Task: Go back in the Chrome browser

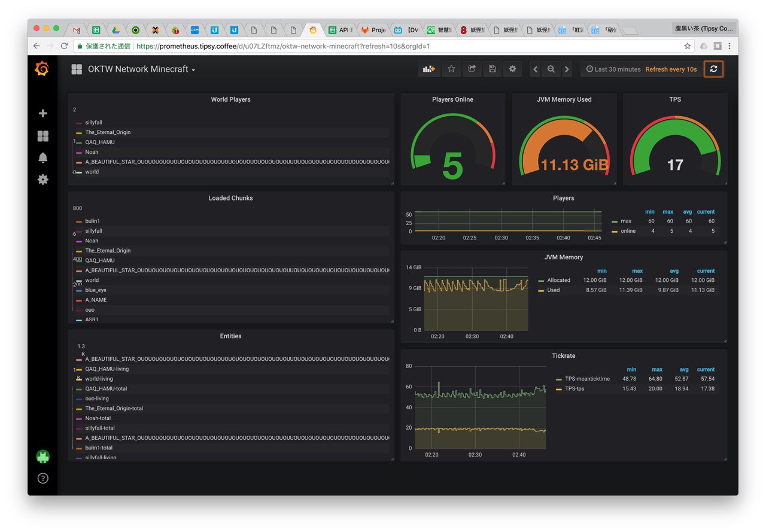Action: tap(37, 46)
